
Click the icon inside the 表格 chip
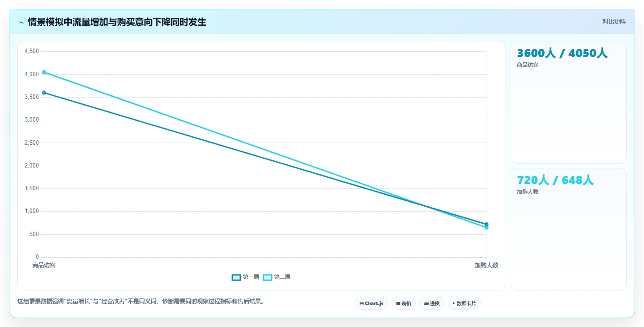(398, 303)
